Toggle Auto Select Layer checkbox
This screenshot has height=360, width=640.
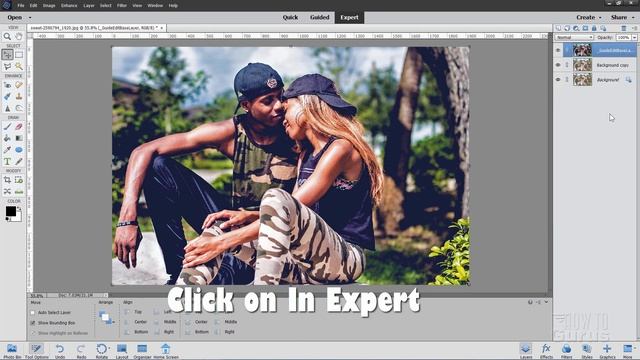pos(33,313)
